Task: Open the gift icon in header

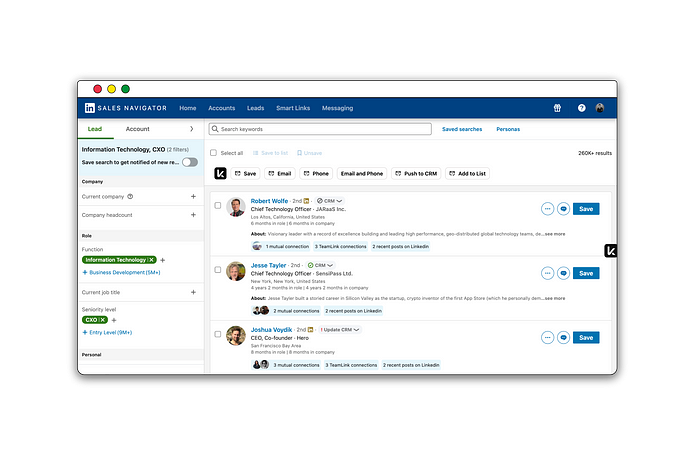Action: point(557,108)
